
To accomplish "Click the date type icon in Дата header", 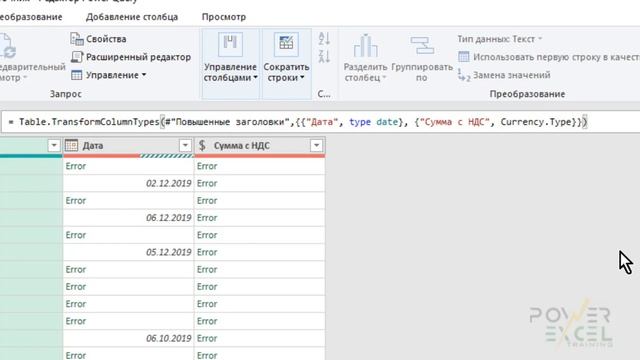I will [71, 145].
